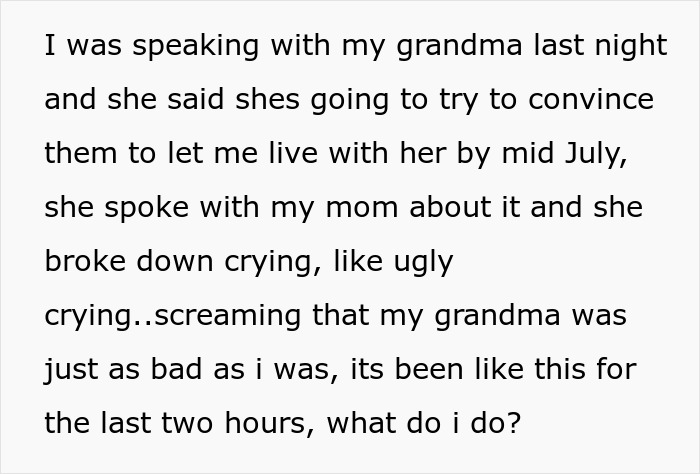This screenshot has height=474, width=700.
Task: Click the word "them" starting the third line
Action: pyautogui.click(x=79, y=153)
